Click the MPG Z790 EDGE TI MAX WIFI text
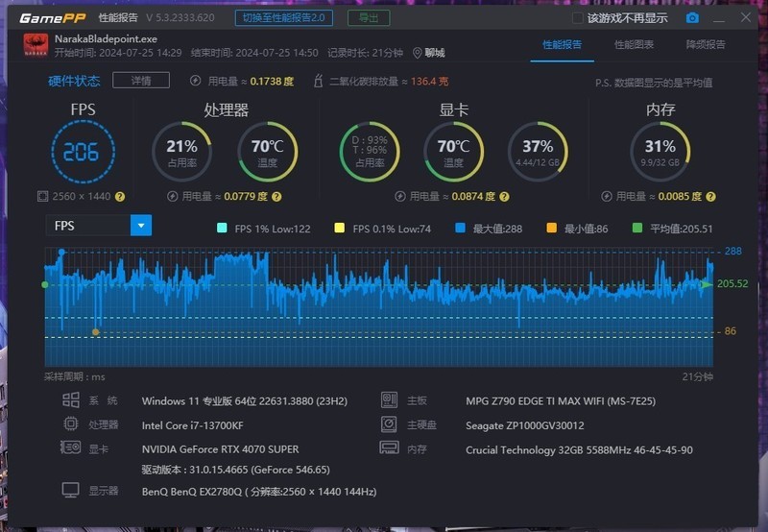Viewport: 768px width, 532px height. (561, 401)
